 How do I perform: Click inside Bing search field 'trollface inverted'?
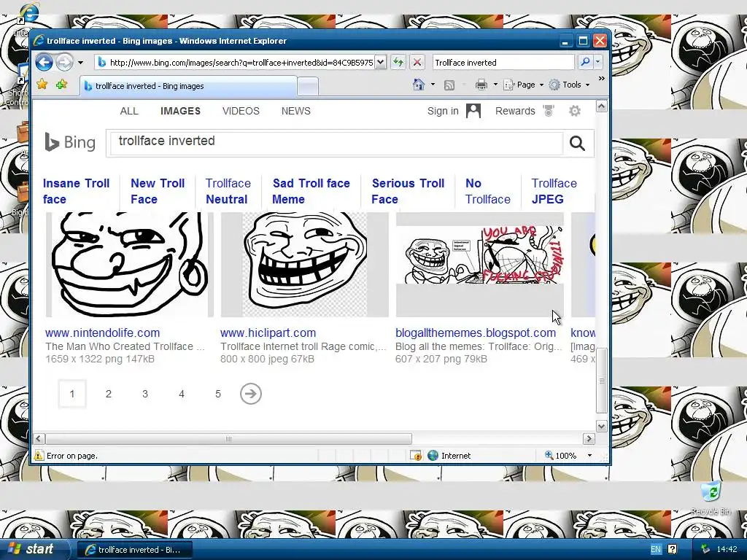pos(336,142)
